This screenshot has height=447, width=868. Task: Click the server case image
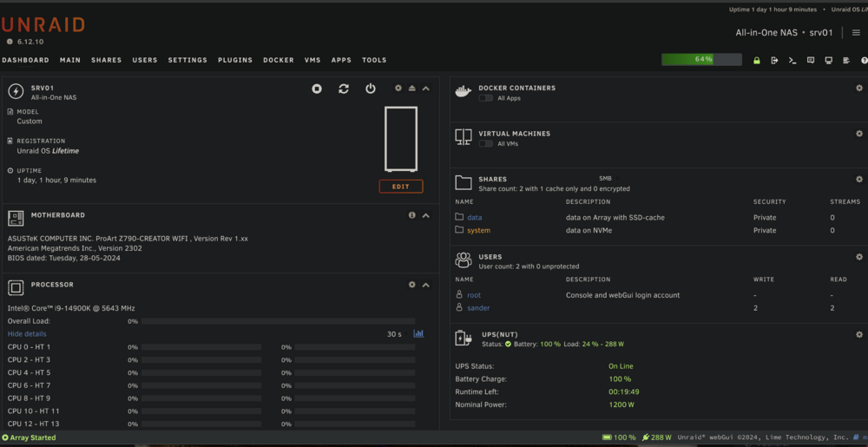click(x=401, y=139)
